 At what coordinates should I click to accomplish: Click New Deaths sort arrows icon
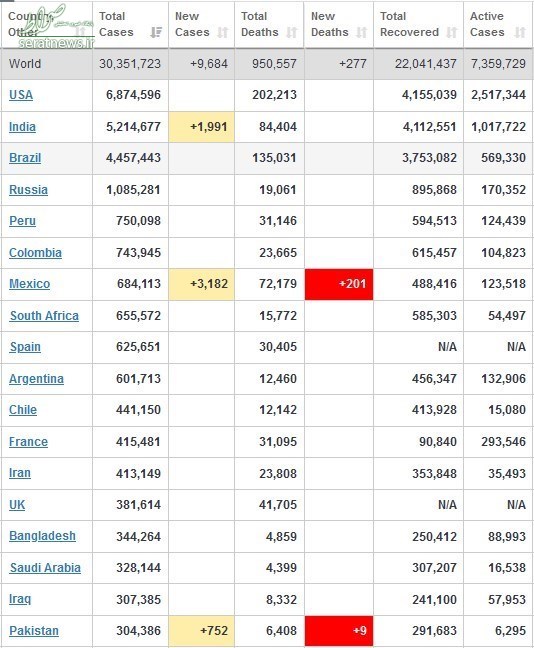click(x=362, y=32)
